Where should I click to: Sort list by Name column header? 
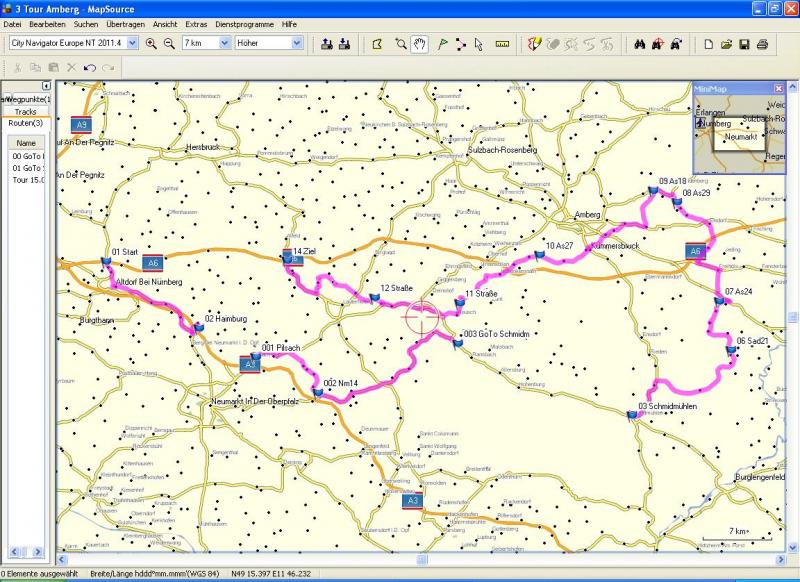(x=26, y=143)
